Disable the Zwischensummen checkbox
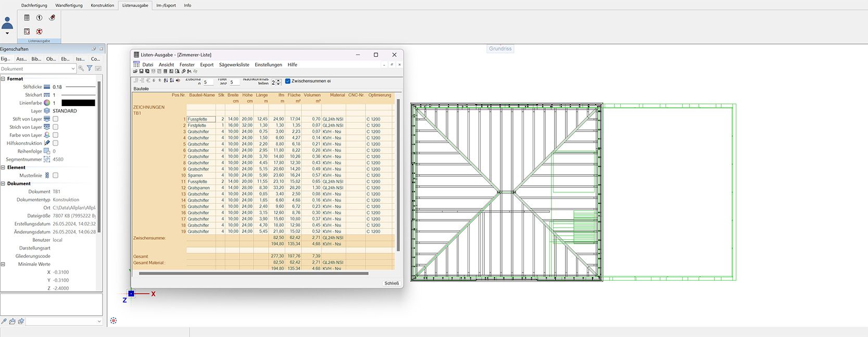 (x=288, y=81)
